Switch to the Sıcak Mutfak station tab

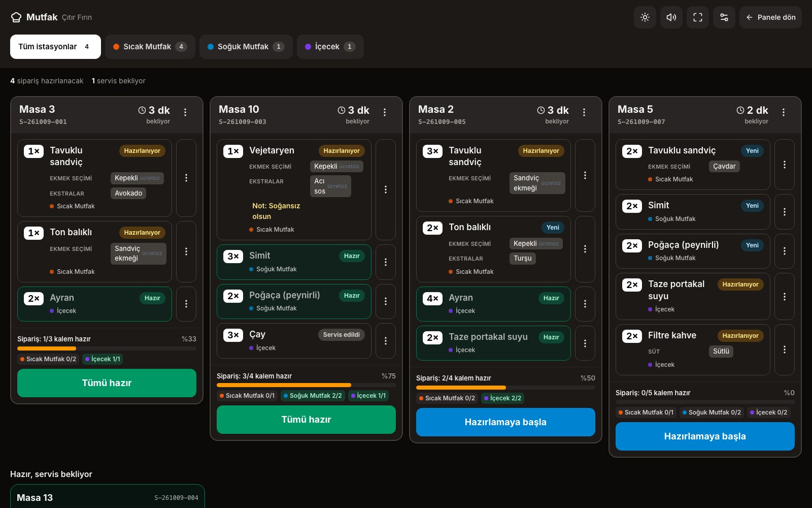150,47
